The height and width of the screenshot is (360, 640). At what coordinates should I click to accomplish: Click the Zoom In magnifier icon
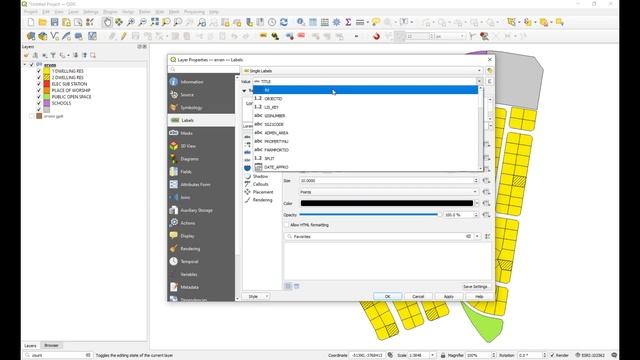pos(131,22)
